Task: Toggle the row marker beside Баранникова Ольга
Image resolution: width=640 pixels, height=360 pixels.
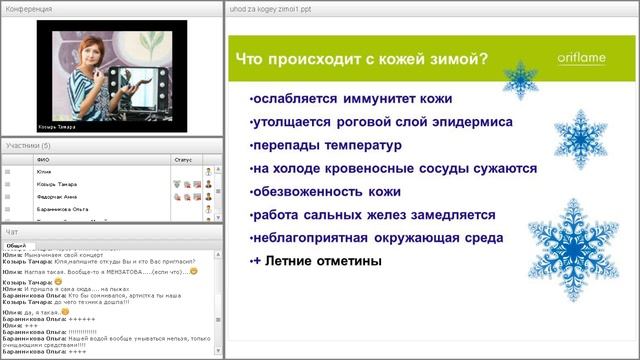Action: (x=7, y=209)
